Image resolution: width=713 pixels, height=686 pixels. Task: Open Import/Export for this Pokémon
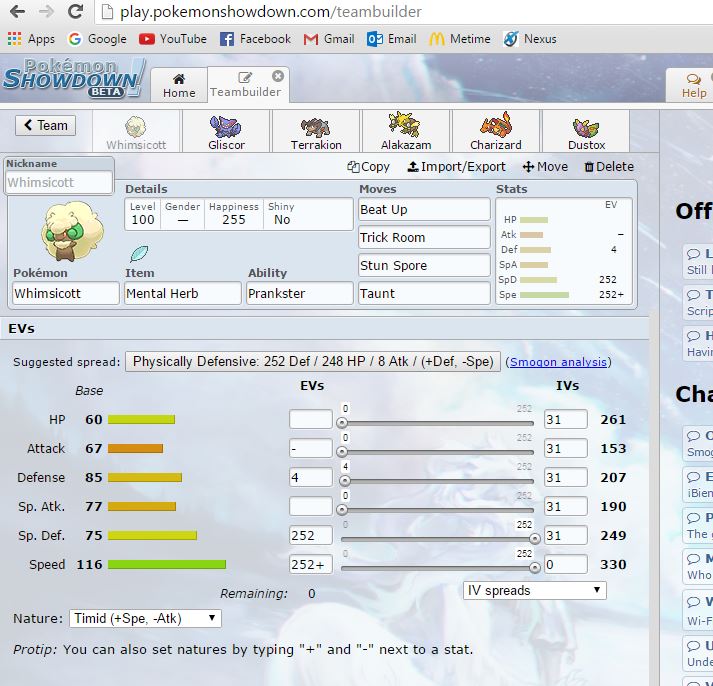[456, 167]
